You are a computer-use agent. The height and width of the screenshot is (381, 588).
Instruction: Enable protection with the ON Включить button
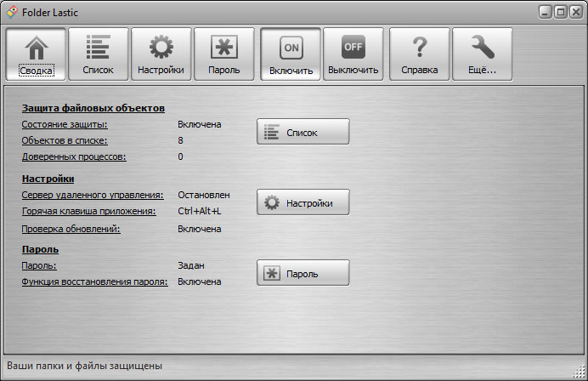click(x=291, y=54)
